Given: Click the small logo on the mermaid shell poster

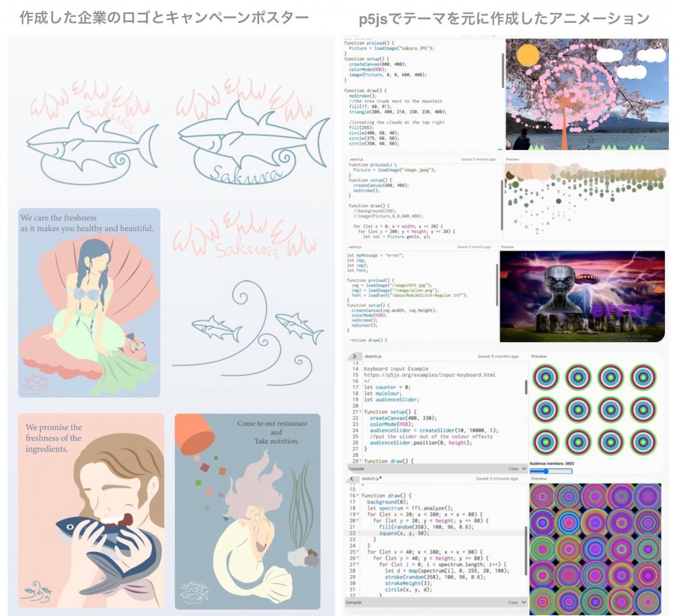Looking at the screenshot, I should tap(34, 383).
